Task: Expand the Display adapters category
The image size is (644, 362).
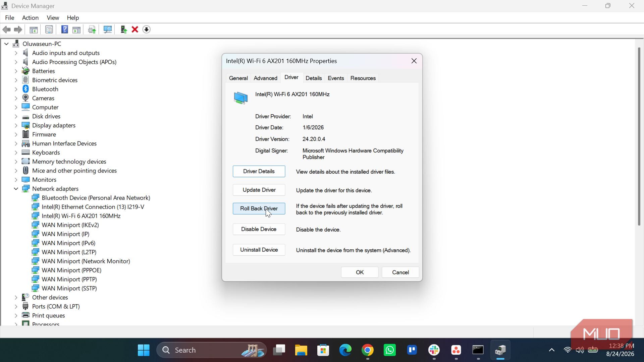Action: click(16, 125)
